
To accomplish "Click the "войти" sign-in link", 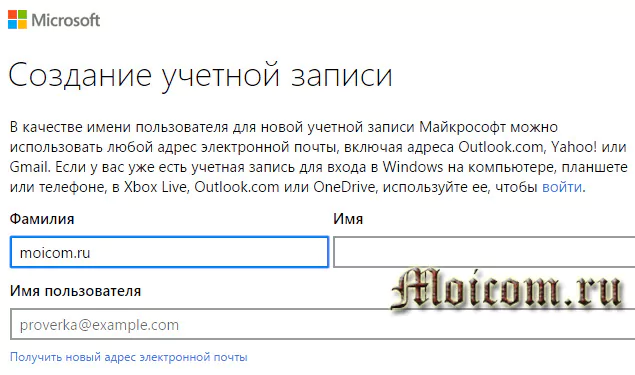I will [x=562, y=187].
